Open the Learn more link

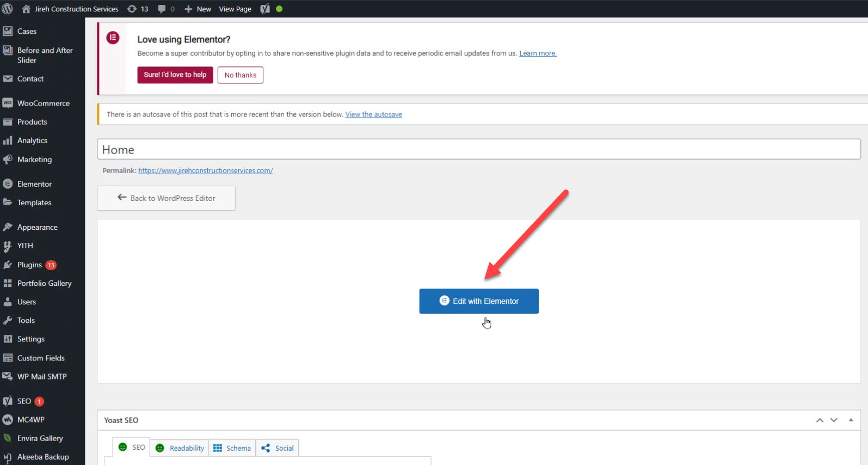click(x=538, y=53)
